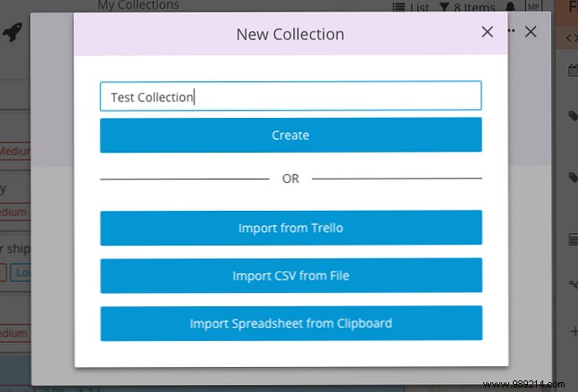The image size is (578, 392).
Task: Close the background panel with outer X
Action: (x=531, y=31)
